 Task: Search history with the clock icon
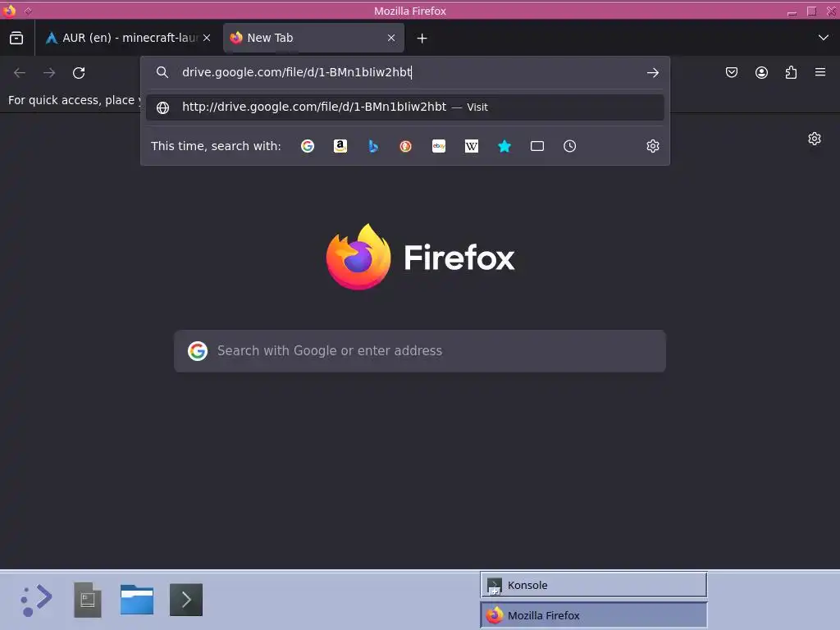coord(569,146)
